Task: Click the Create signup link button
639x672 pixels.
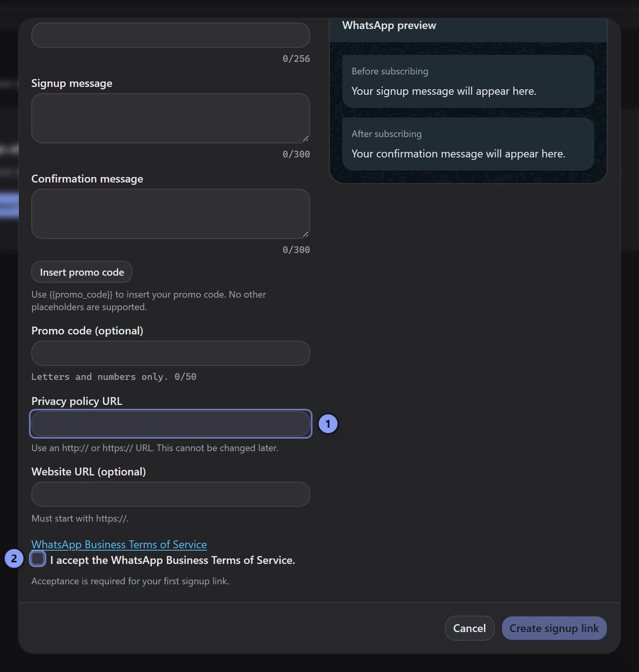Action: point(554,628)
